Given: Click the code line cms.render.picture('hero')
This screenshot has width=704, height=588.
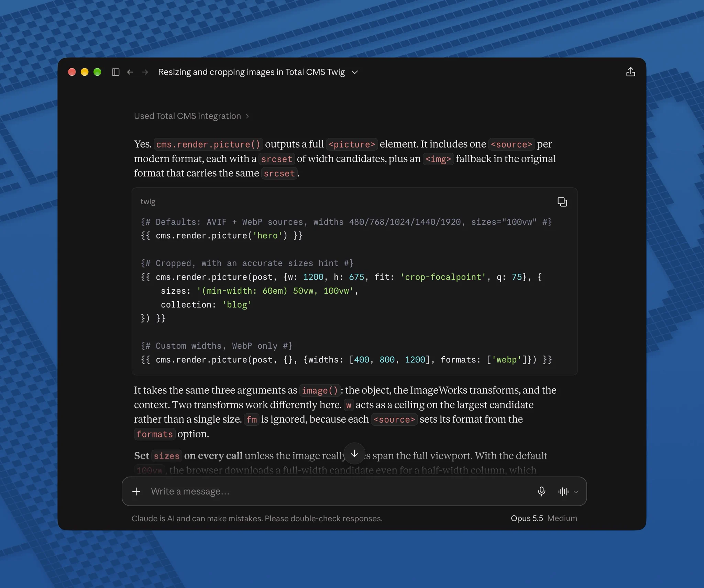Looking at the screenshot, I should click(x=222, y=236).
